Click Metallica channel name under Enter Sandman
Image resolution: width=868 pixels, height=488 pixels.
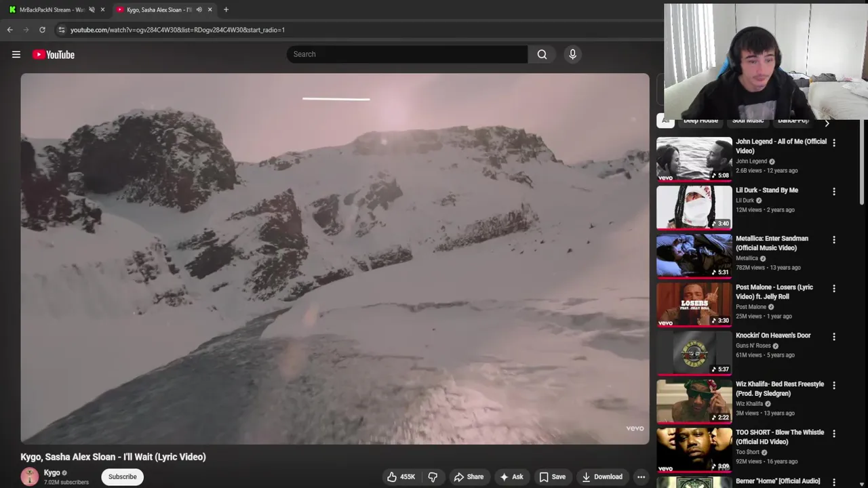[747, 258]
